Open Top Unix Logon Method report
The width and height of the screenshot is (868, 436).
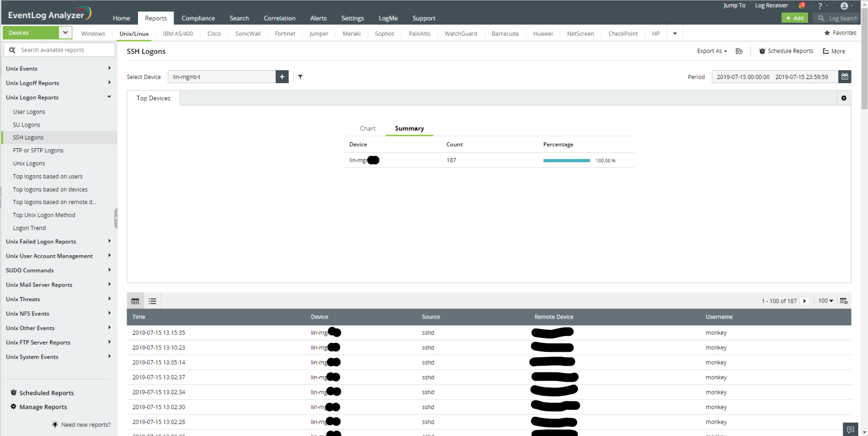44,215
